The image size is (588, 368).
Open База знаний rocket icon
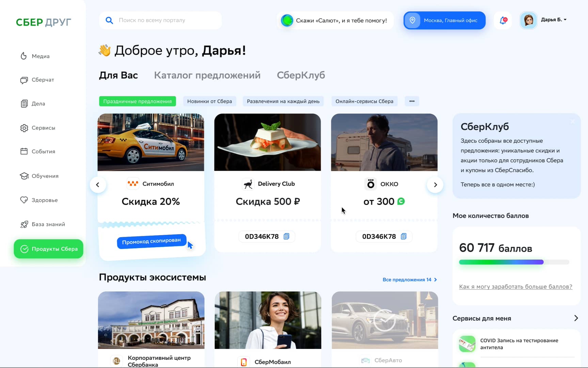(24, 224)
